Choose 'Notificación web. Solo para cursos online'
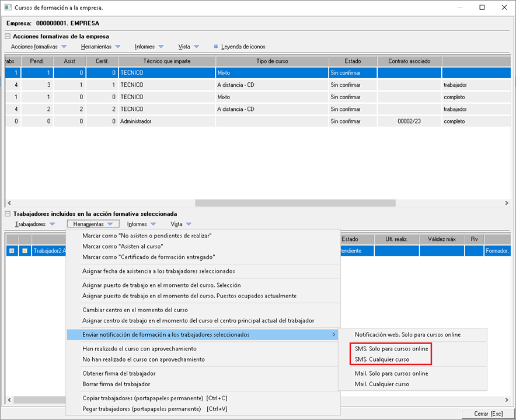Viewport: 516px width, 420px height. (x=407, y=335)
